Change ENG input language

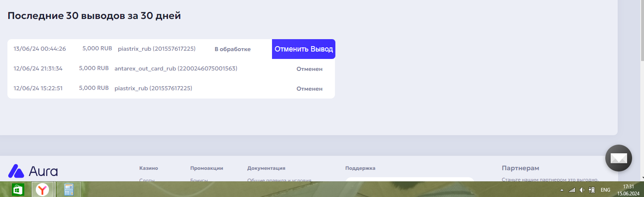(605, 190)
